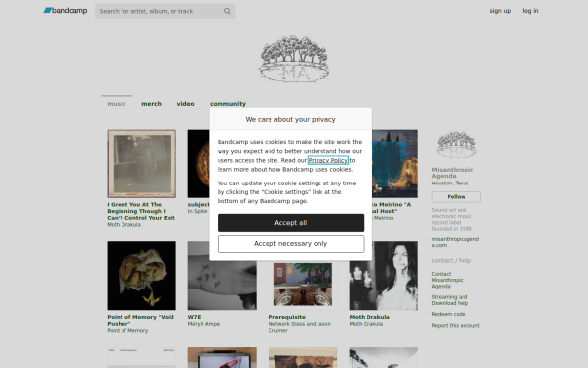588x368 pixels.
Task: Click the Moth Drakula artist text under first album
Action: [123, 224]
